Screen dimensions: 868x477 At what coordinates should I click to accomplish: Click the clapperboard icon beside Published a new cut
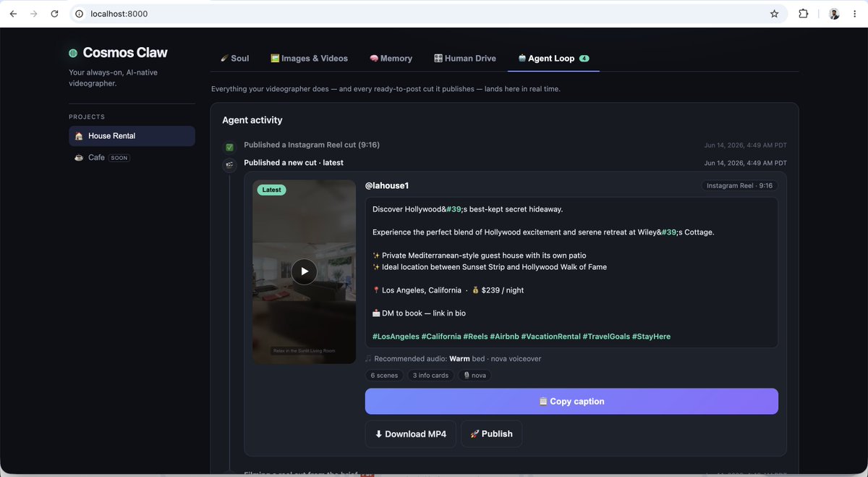(229, 165)
